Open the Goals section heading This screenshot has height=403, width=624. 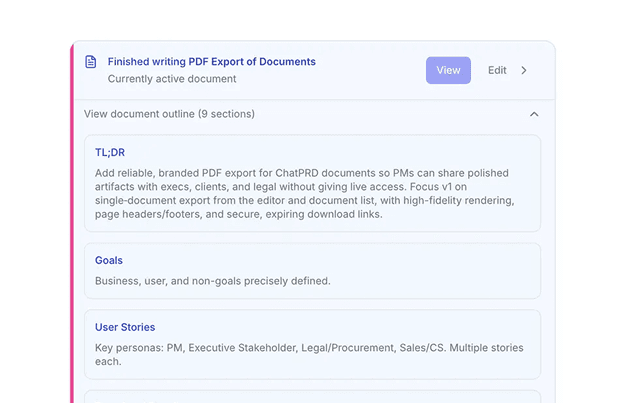tap(109, 260)
